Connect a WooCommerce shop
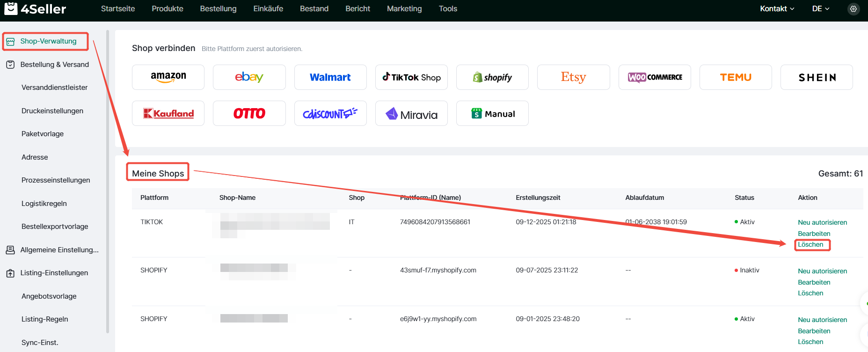868x352 pixels. (x=655, y=77)
